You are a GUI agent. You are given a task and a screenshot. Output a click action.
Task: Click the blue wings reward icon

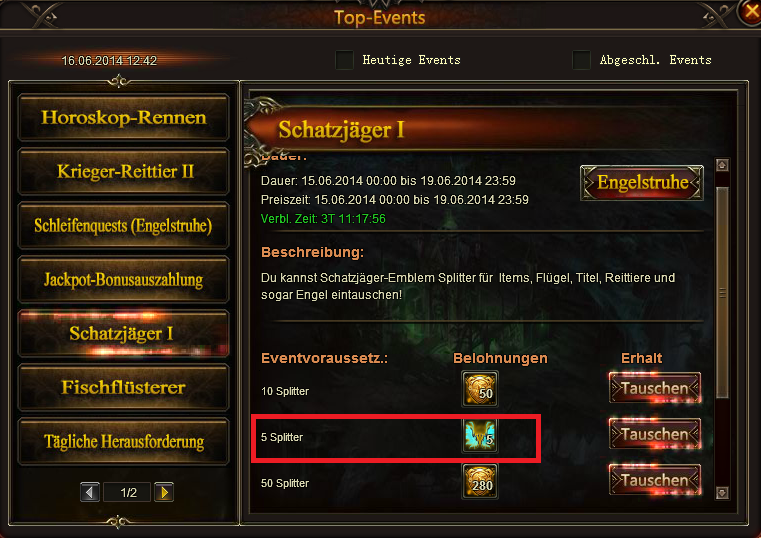tap(480, 435)
